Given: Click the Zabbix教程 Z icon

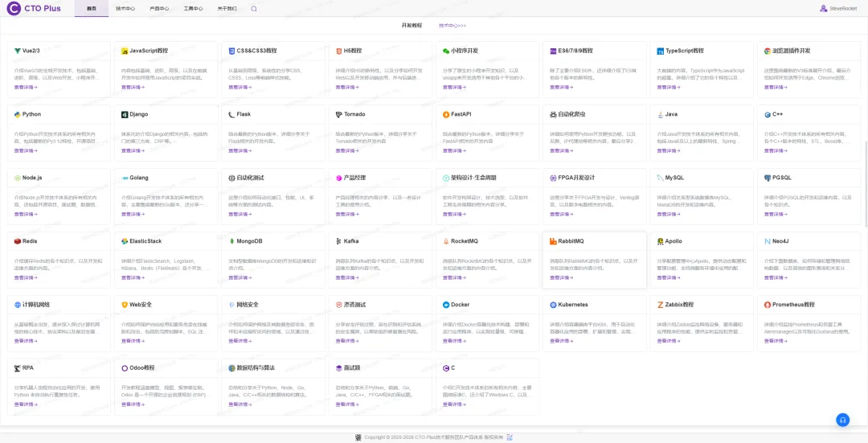Looking at the screenshot, I should (x=660, y=306).
